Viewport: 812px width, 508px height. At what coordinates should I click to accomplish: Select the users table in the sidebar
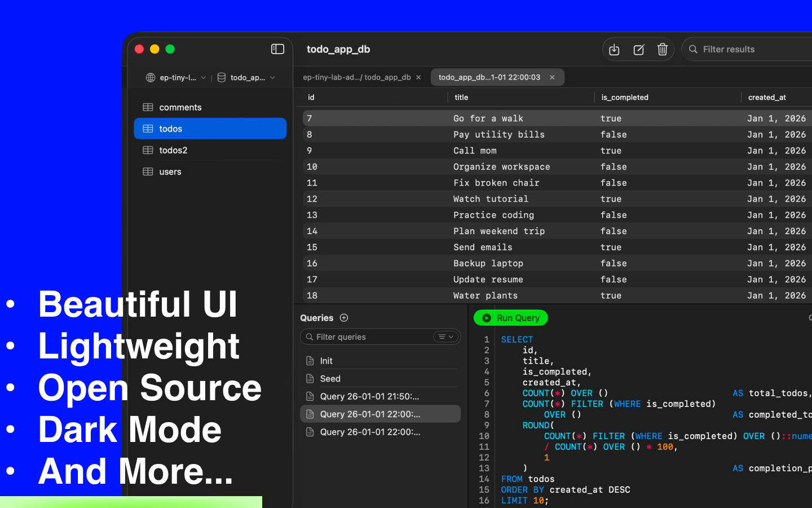[170, 172]
